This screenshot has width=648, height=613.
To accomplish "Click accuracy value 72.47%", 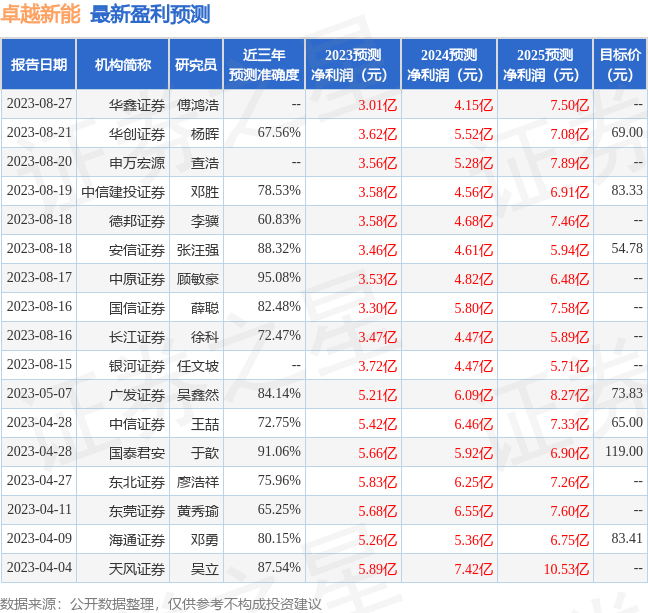I will [x=279, y=335].
